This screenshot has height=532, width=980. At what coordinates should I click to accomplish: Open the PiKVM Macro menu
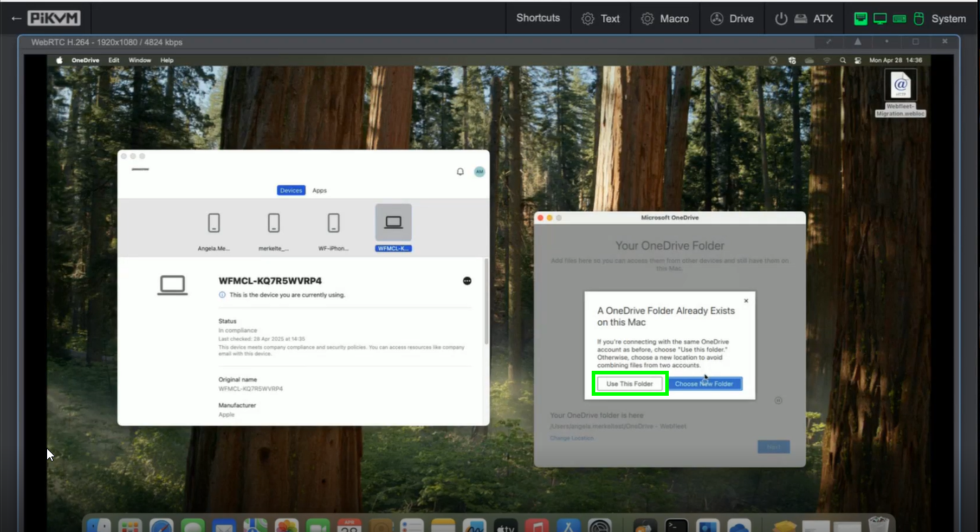(x=665, y=19)
